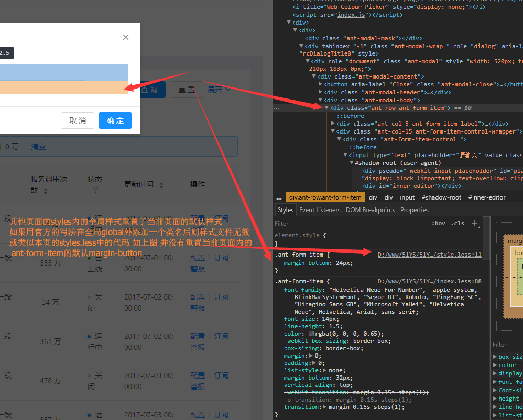Expand the margin shorthand property triangle

point(311,356)
